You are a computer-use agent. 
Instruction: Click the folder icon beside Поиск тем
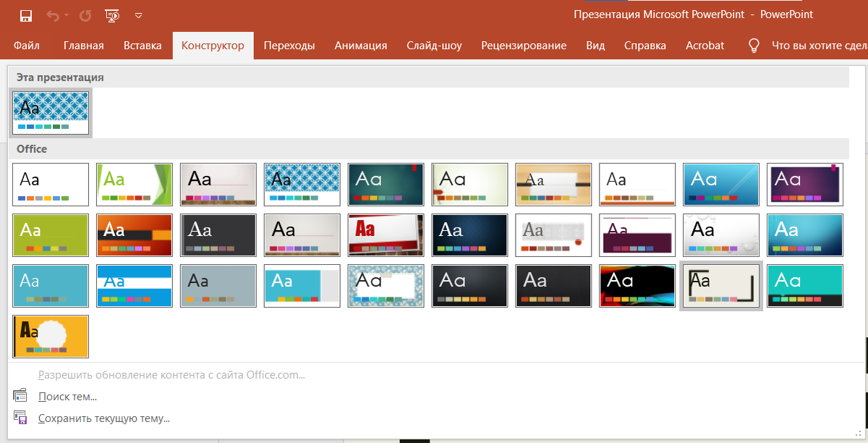pyautogui.click(x=20, y=396)
